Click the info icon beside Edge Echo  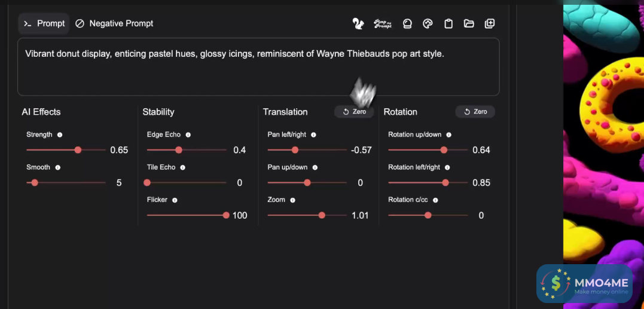tap(188, 135)
